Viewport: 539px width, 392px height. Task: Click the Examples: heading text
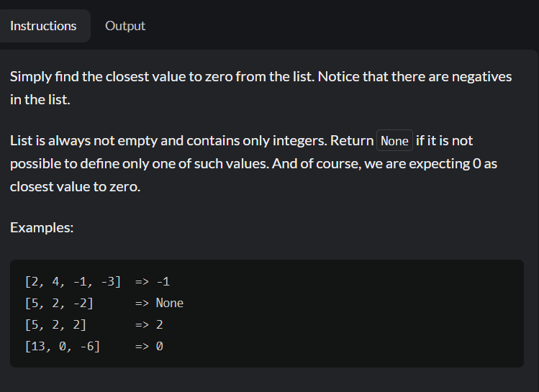click(x=42, y=227)
